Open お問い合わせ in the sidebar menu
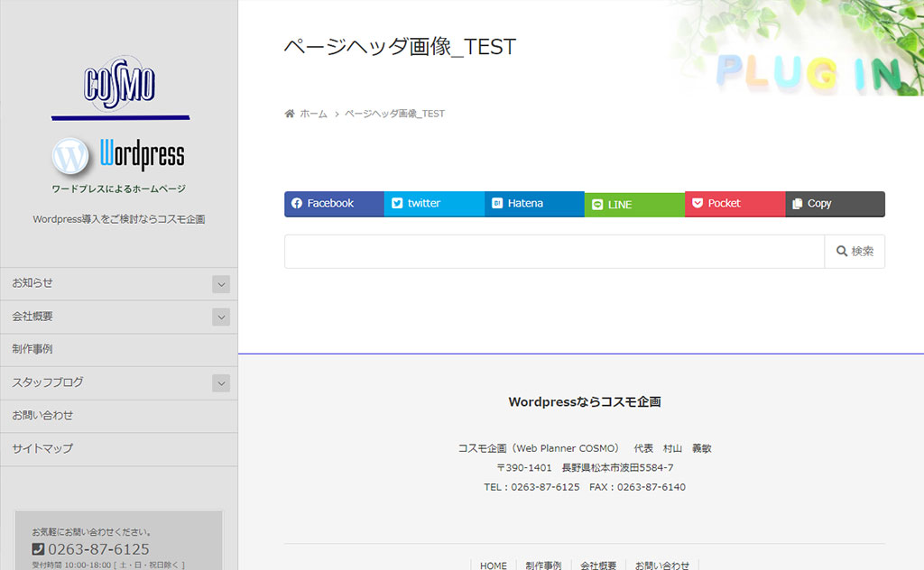This screenshot has height=570, width=924. (x=42, y=416)
